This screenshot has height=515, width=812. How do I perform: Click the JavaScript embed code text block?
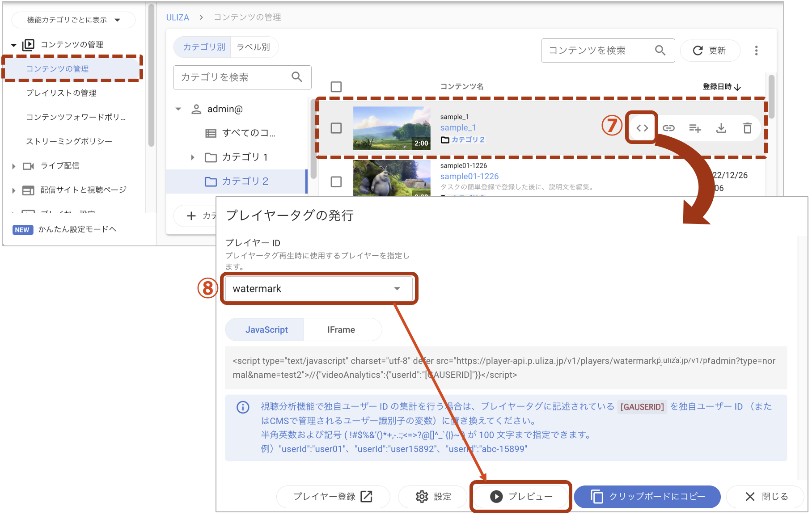click(506, 368)
